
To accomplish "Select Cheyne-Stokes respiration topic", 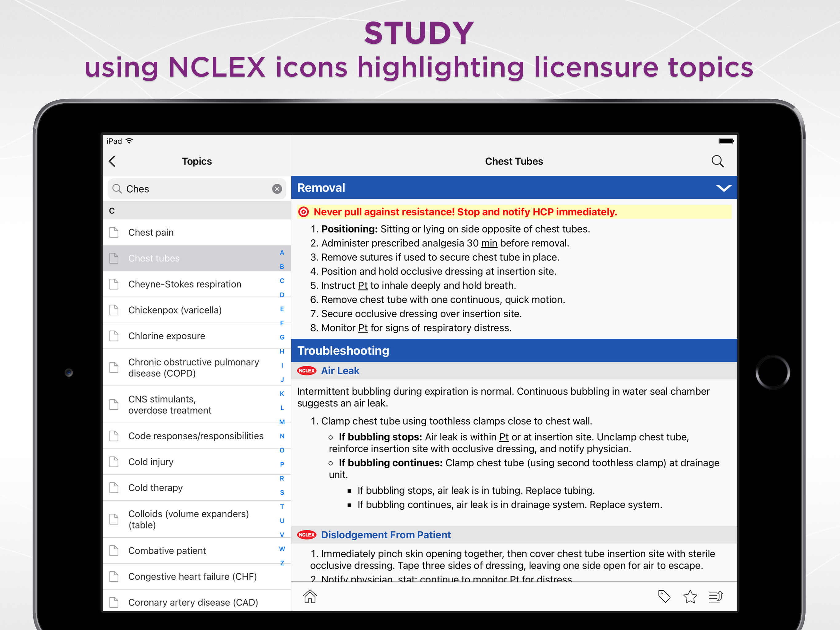I will click(197, 284).
